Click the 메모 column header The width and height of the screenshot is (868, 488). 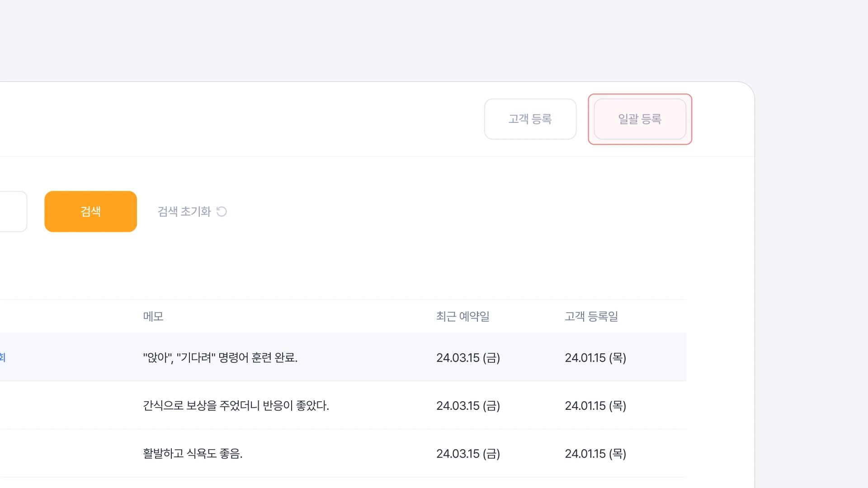153,316
